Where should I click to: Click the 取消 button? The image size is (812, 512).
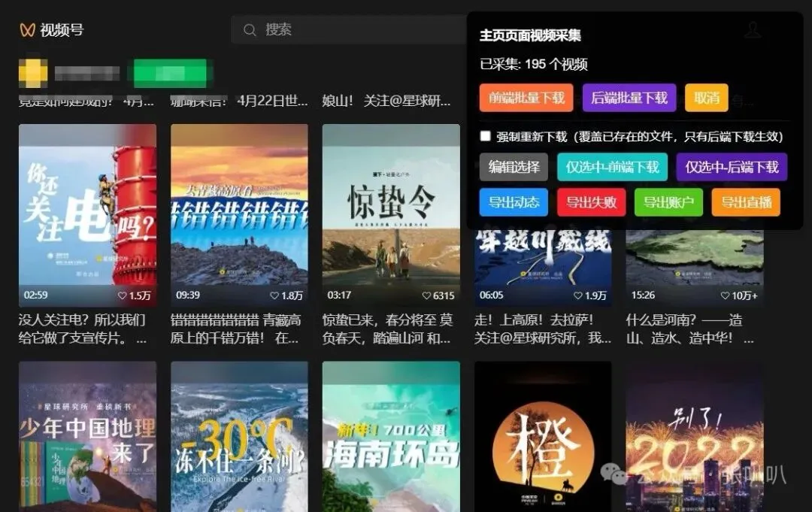click(x=706, y=98)
